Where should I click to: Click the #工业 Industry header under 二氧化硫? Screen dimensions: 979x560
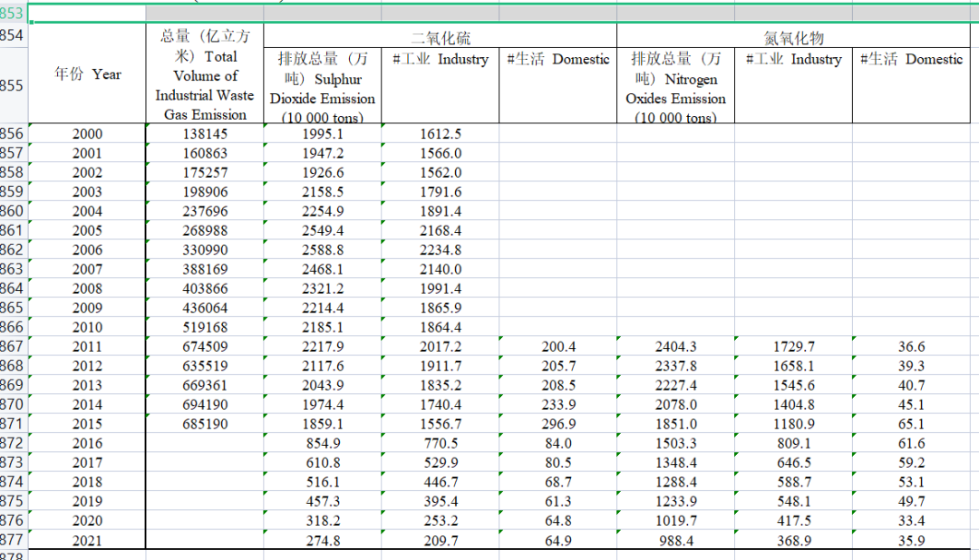(441, 86)
